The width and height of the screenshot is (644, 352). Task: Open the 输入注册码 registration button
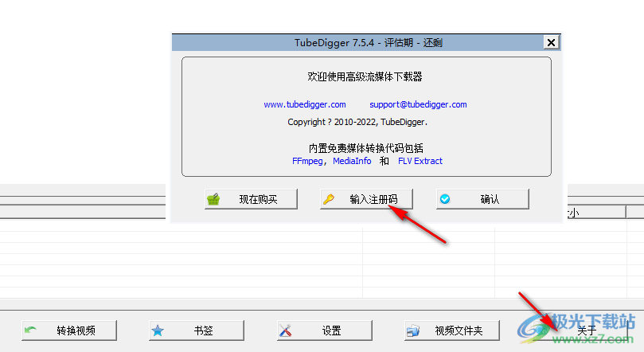[366, 199]
